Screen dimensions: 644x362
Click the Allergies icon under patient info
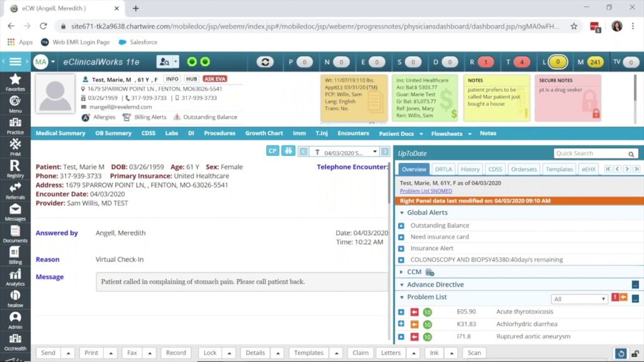pos(86,118)
